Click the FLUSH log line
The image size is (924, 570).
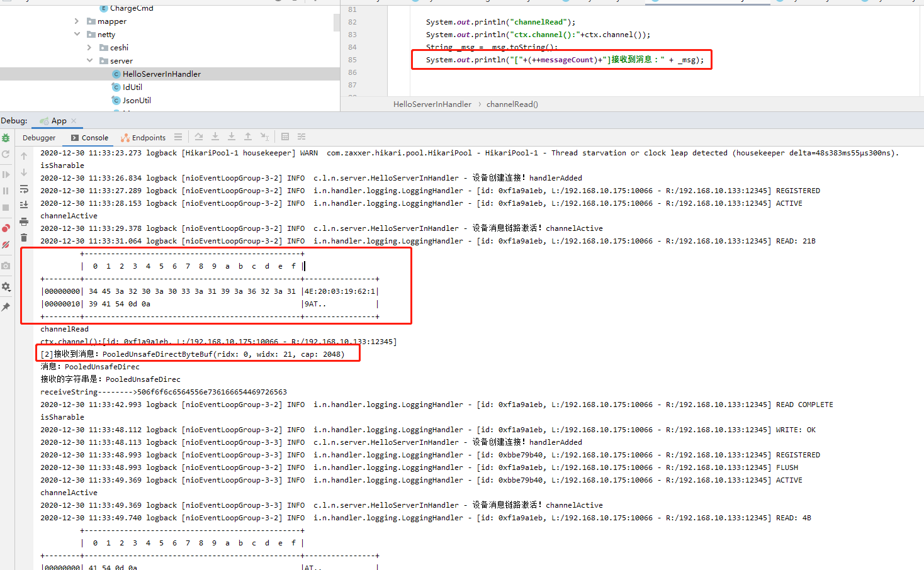click(x=419, y=467)
